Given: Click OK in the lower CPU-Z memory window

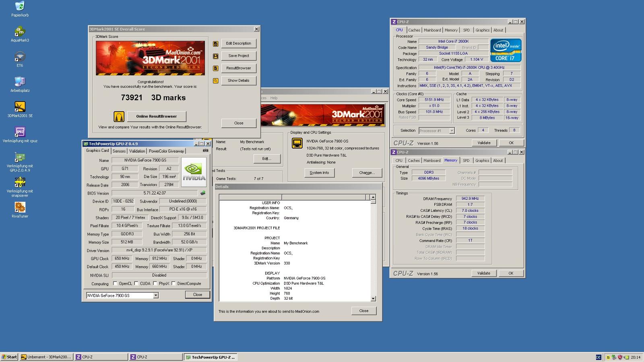Looking at the screenshot, I should click(511, 273).
